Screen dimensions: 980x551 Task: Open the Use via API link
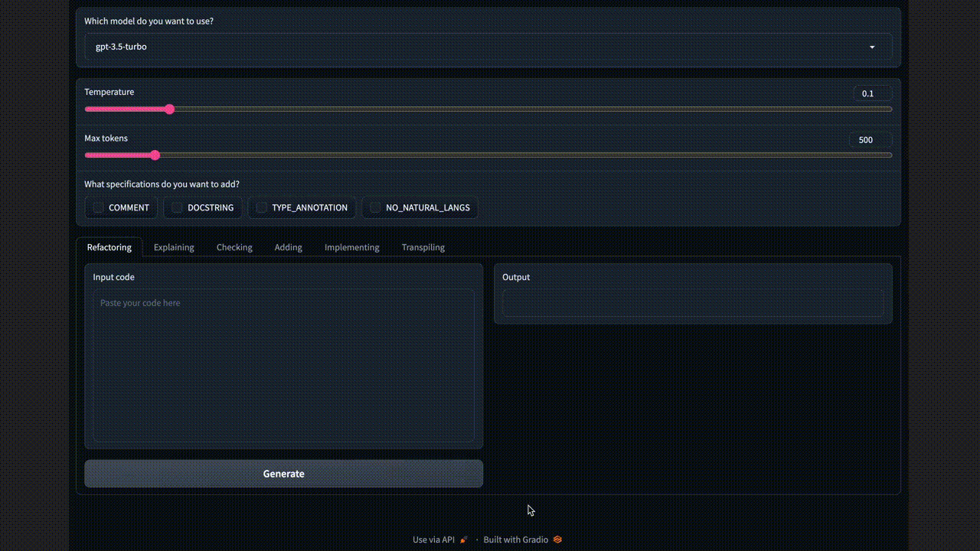(440, 540)
